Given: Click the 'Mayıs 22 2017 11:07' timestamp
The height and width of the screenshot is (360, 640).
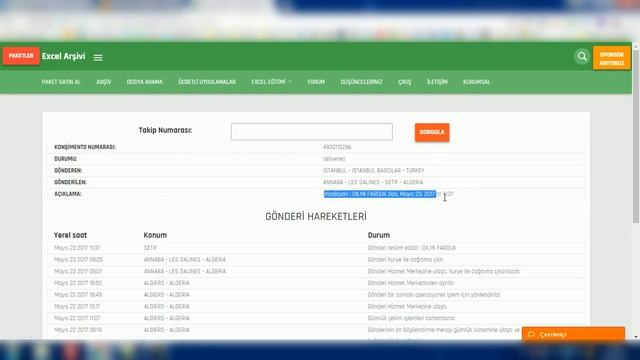Looking at the screenshot, I should click(x=77, y=318).
